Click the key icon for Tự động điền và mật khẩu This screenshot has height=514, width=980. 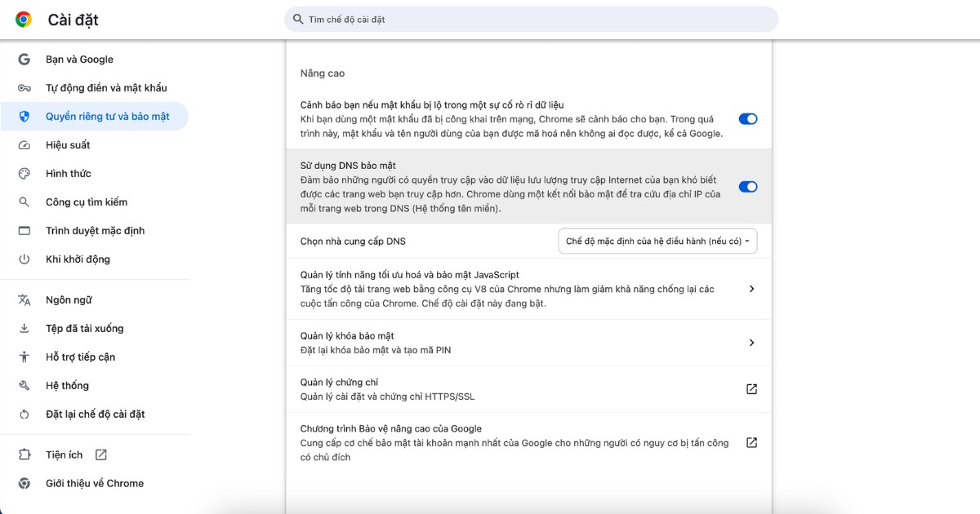pos(24,87)
